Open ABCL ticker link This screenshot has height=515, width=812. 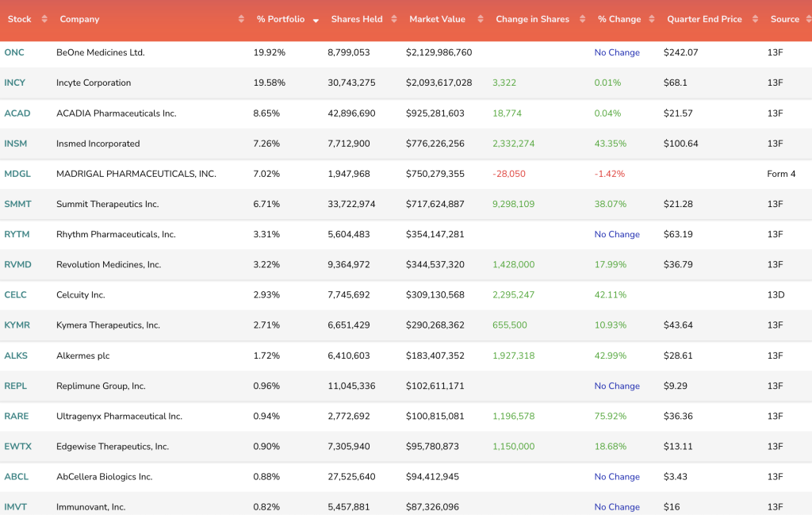click(x=17, y=477)
